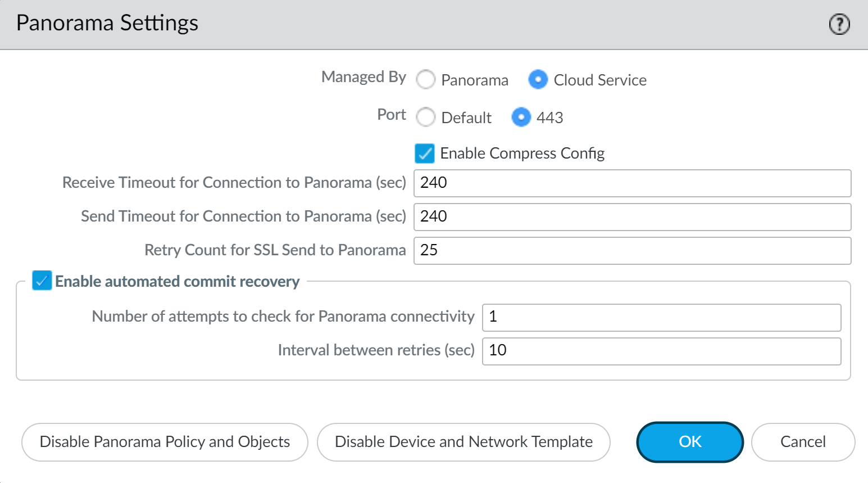The width and height of the screenshot is (868, 483).
Task: Click the Retry Count for SSL field
Action: (x=632, y=251)
